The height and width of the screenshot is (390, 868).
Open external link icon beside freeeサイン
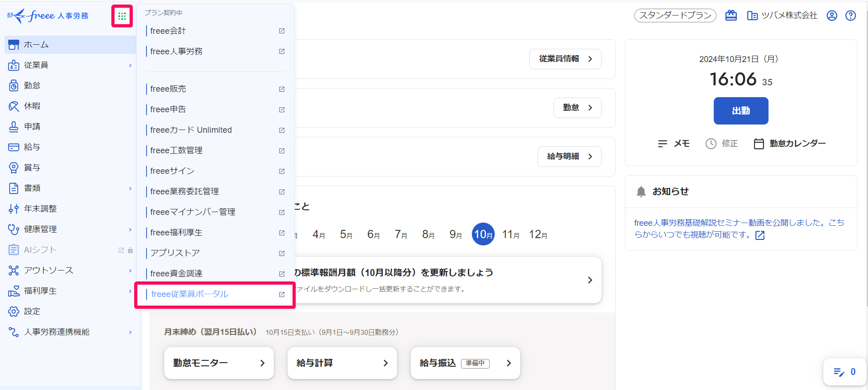pos(282,171)
